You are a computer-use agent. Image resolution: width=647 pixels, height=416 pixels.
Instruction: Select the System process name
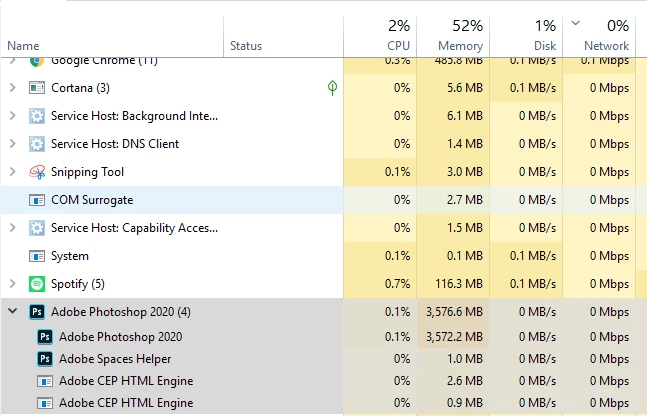(70, 256)
